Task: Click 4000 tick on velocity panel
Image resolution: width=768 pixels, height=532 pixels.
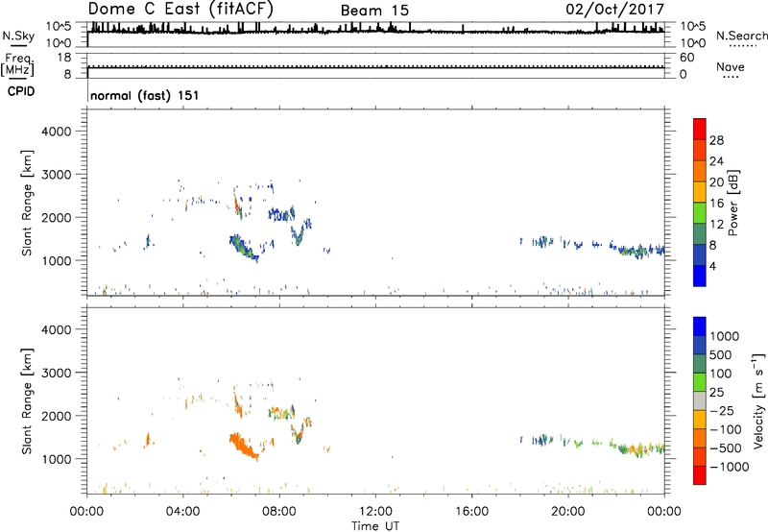Action: coord(56,329)
